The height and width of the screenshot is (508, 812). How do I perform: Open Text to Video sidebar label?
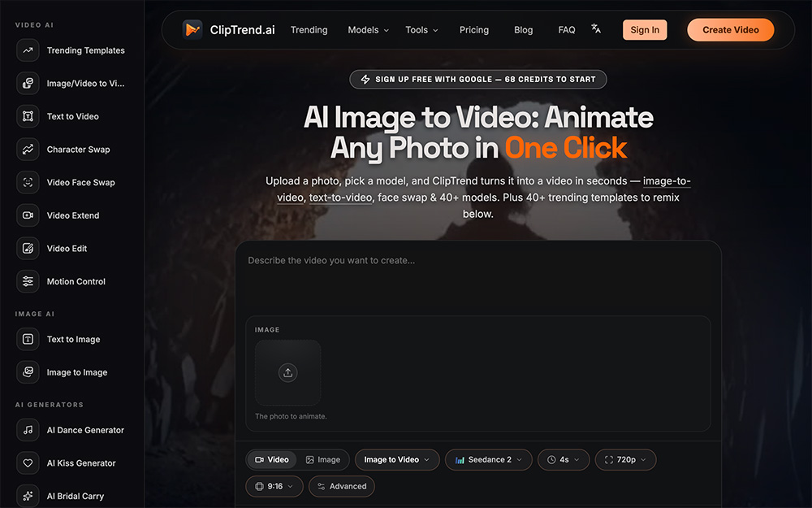[73, 116]
